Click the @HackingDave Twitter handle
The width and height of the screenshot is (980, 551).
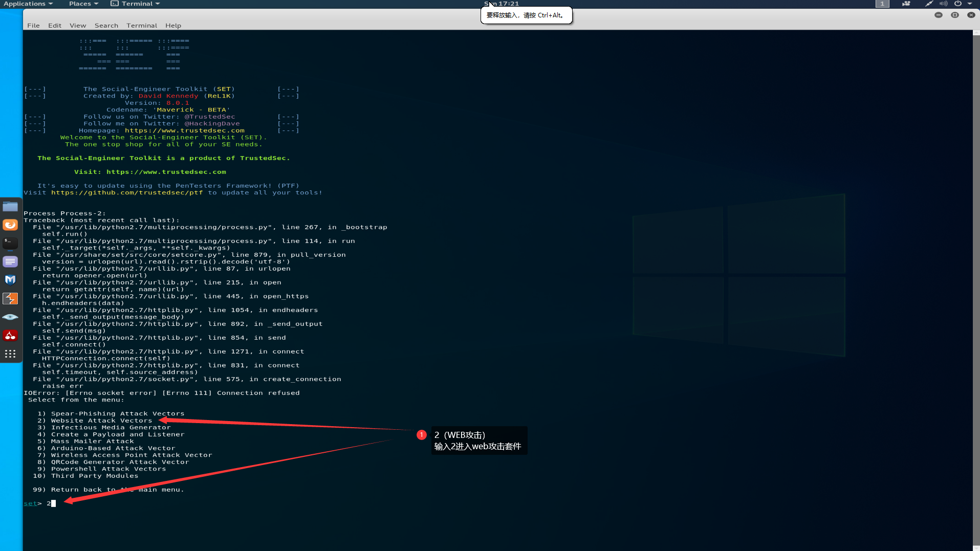pyautogui.click(x=212, y=123)
